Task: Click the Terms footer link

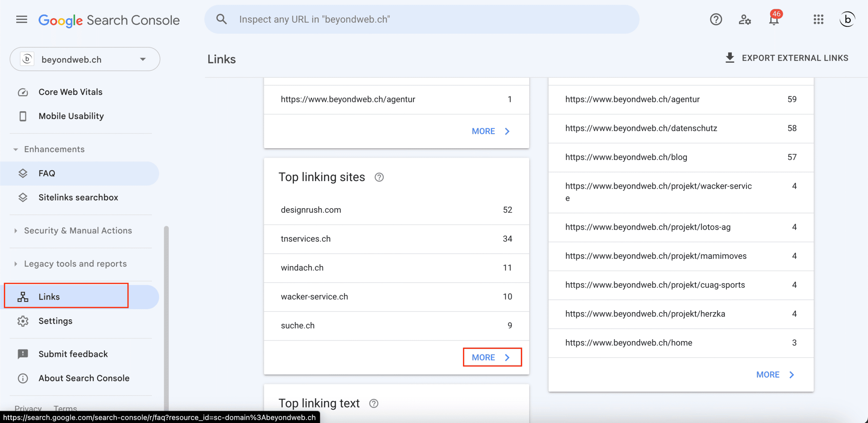Action: (x=65, y=408)
